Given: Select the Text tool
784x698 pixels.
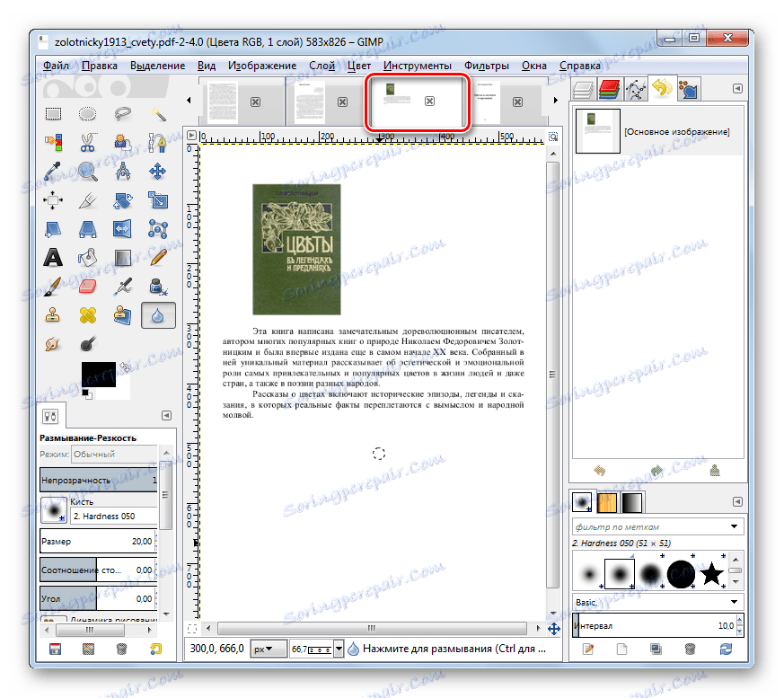Looking at the screenshot, I should (53, 258).
